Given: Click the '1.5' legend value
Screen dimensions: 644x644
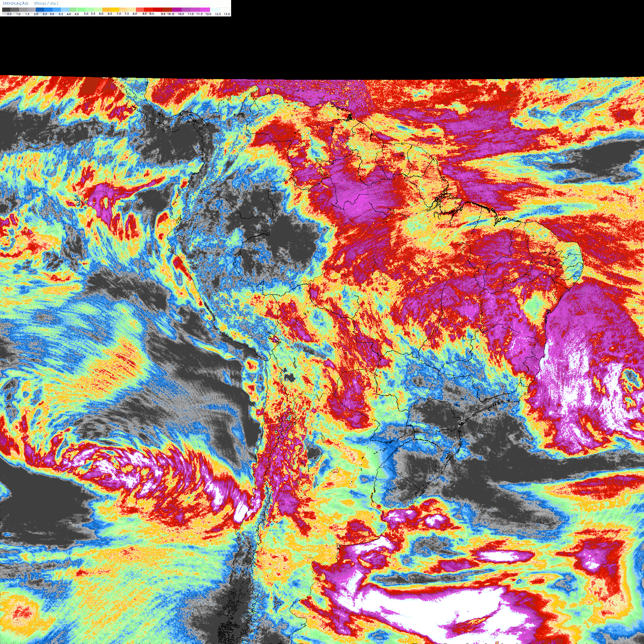Looking at the screenshot, I should point(27,14).
